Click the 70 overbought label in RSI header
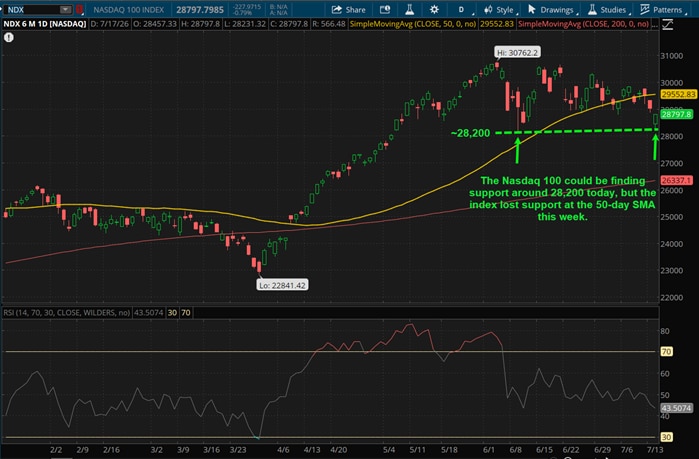Screen dimensions: 699x459 (185, 312)
